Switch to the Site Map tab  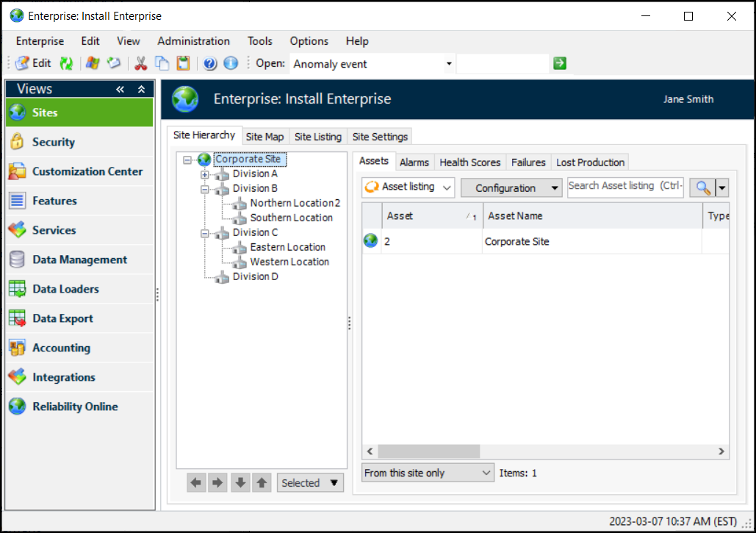264,137
